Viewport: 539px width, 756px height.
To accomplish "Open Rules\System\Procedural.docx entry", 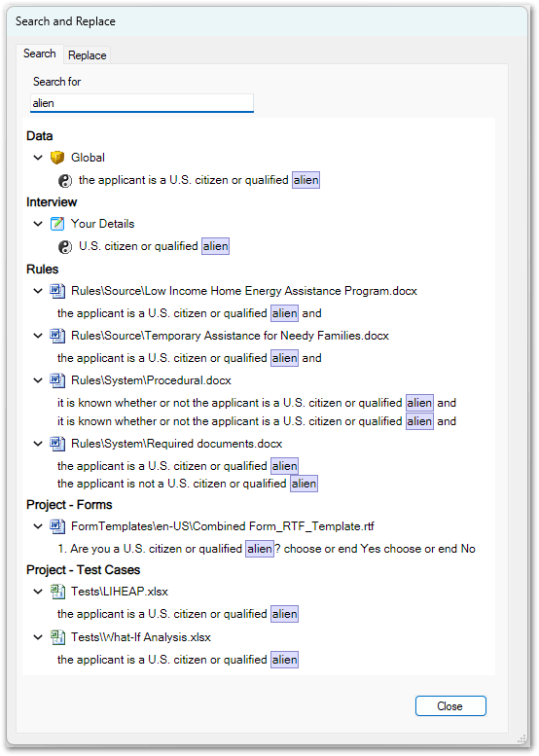I will [x=151, y=380].
